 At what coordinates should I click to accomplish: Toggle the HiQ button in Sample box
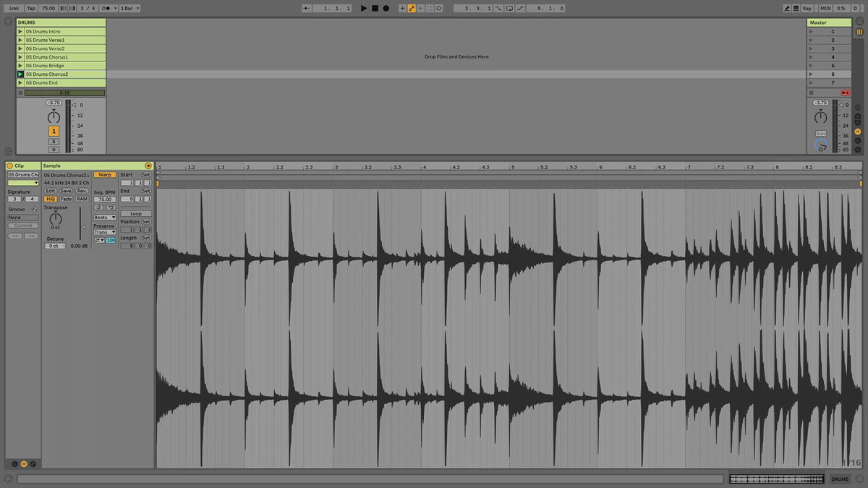[50, 199]
